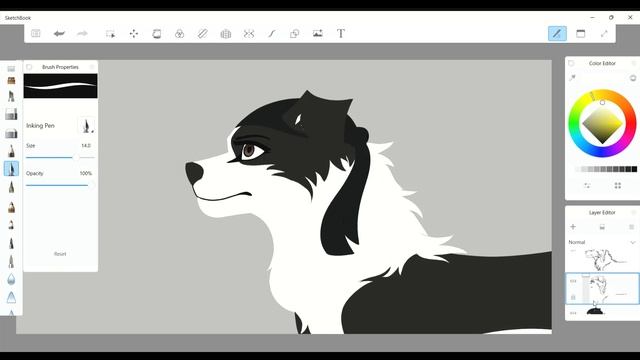
Task: Switch to full screen mode
Action: 604,33
